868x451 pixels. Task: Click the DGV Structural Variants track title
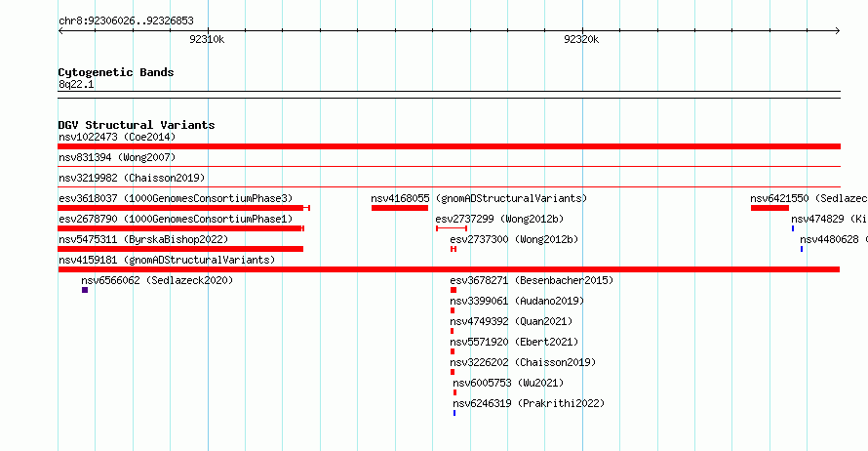pos(137,125)
